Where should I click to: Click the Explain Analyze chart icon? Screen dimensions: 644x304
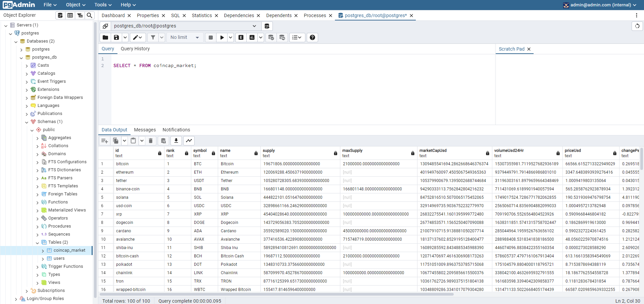pyautogui.click(x=252, y=38)
